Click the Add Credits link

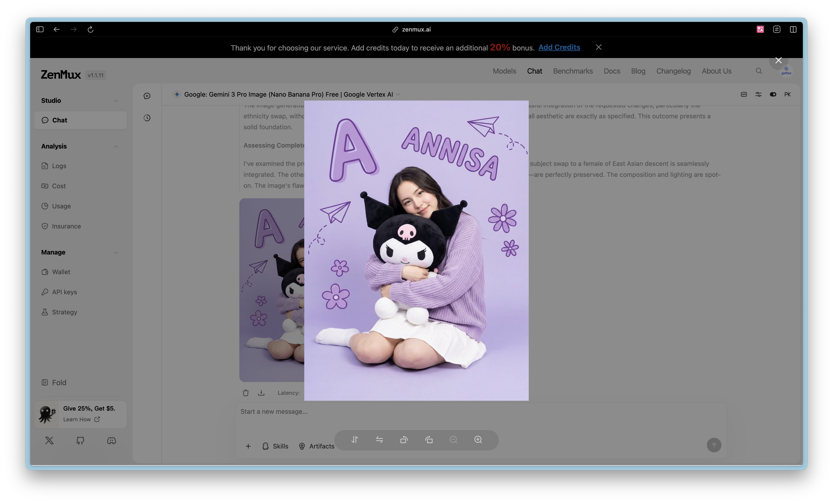click(x=559, y=47)
